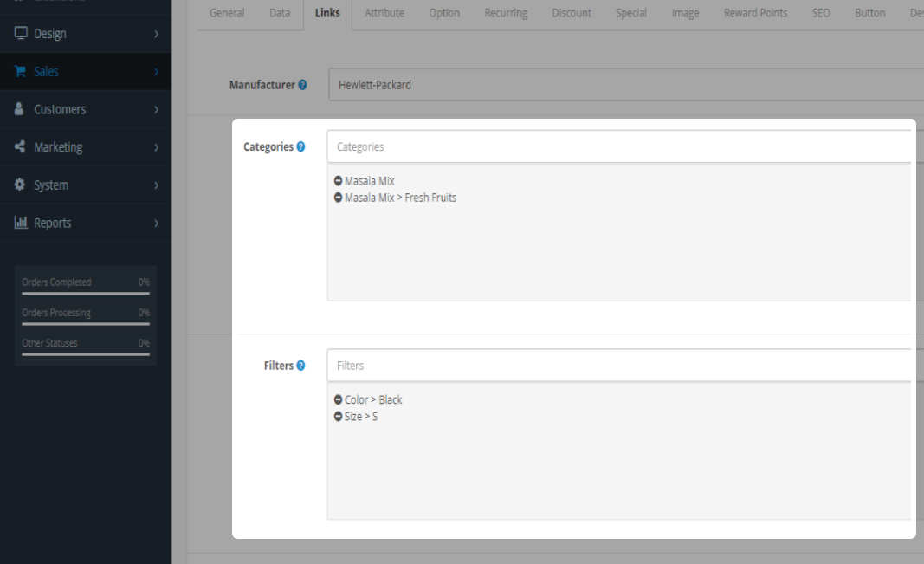Viewport: 924px width, 564px height.
Task: Remove the Size > S filter
Action: tap(338, 417)
